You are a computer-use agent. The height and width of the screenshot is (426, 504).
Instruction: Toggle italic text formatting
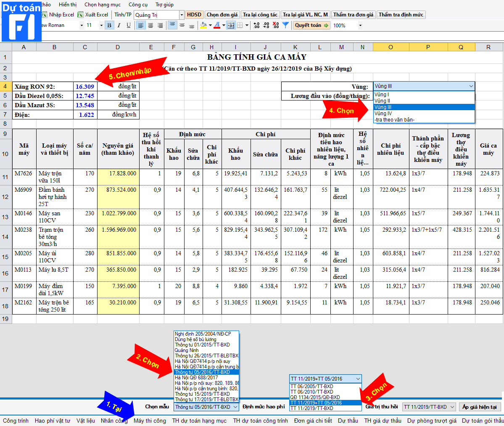pyautogui.click(x=119, y=25)
